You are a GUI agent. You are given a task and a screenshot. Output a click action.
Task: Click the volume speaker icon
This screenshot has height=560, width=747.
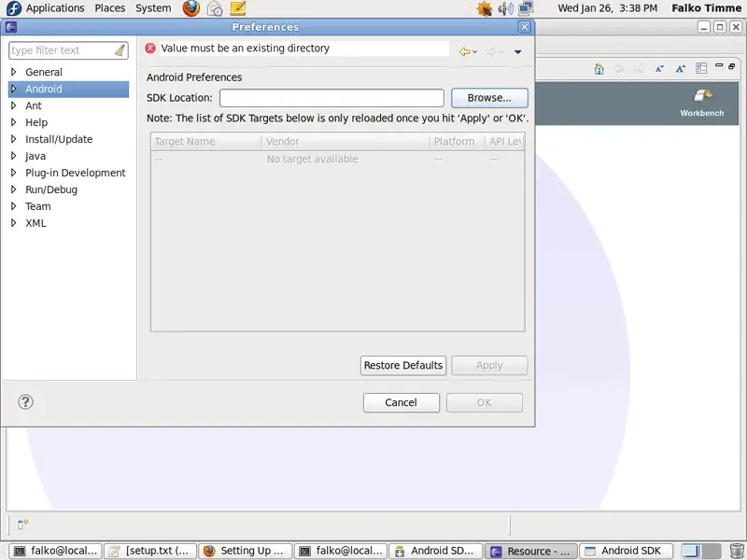505,8
